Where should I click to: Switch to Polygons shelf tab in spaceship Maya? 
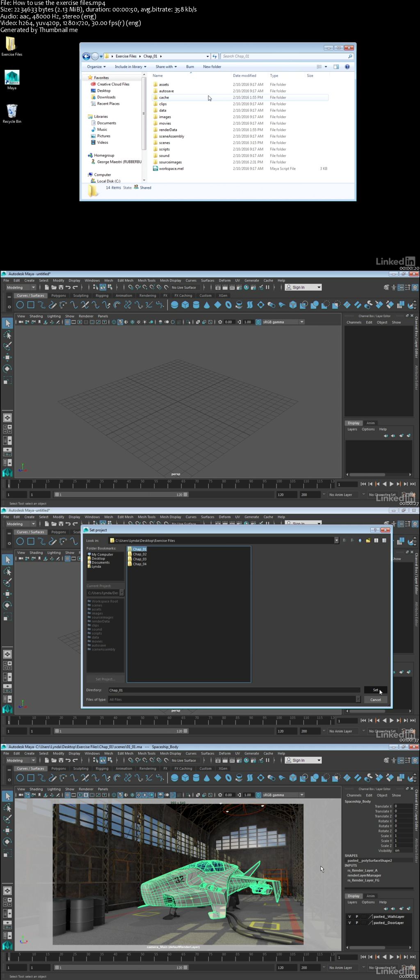tap(58, 768)
